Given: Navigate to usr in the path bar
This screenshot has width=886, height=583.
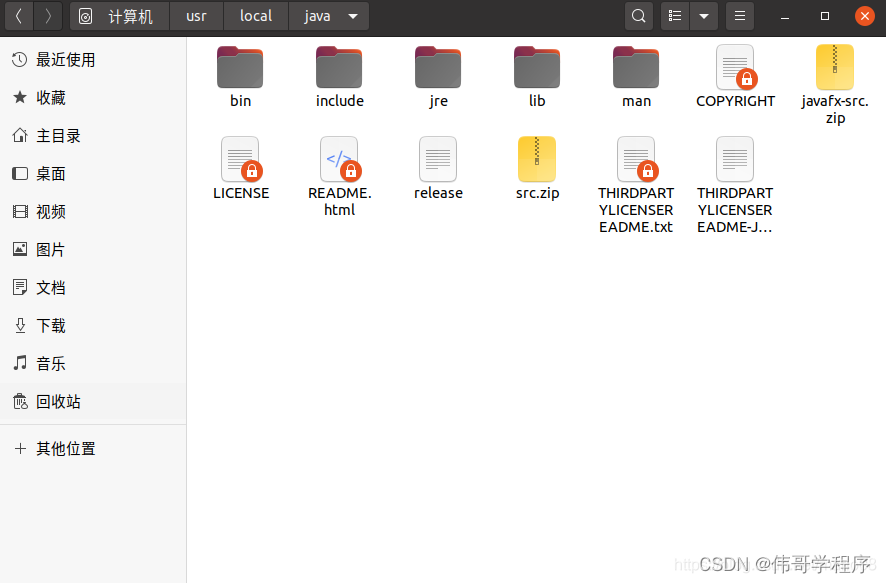Looking at the screenshot, I should (x=197, y=16).
